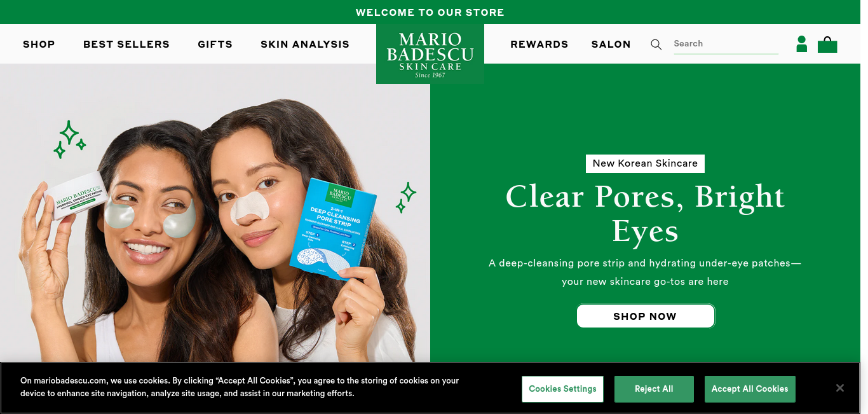
Task: Open SKIN ANALYSIS navigation link
Action: [x=305, y=44]
